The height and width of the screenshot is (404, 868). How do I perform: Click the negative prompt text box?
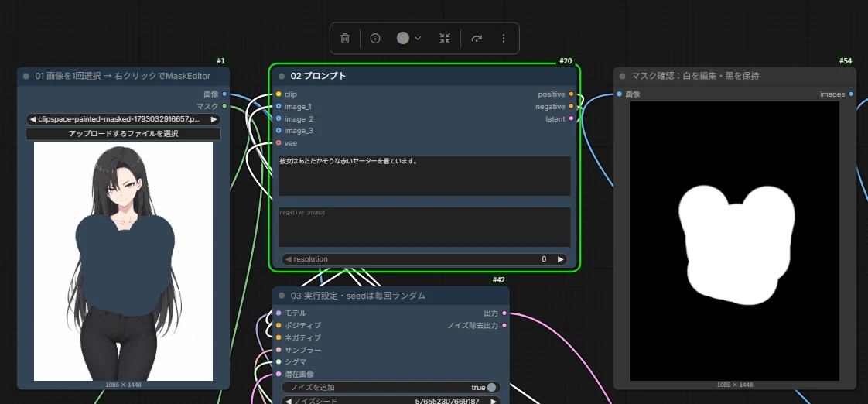click(x=424, y=227)
